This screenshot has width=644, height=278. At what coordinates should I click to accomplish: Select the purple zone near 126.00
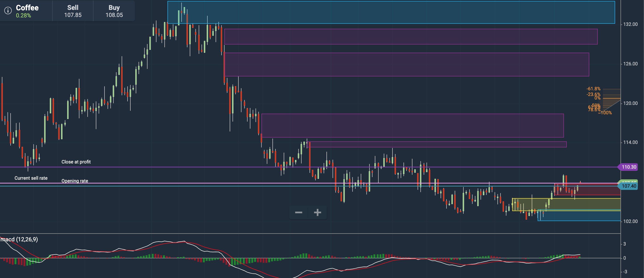click(407, 64)
